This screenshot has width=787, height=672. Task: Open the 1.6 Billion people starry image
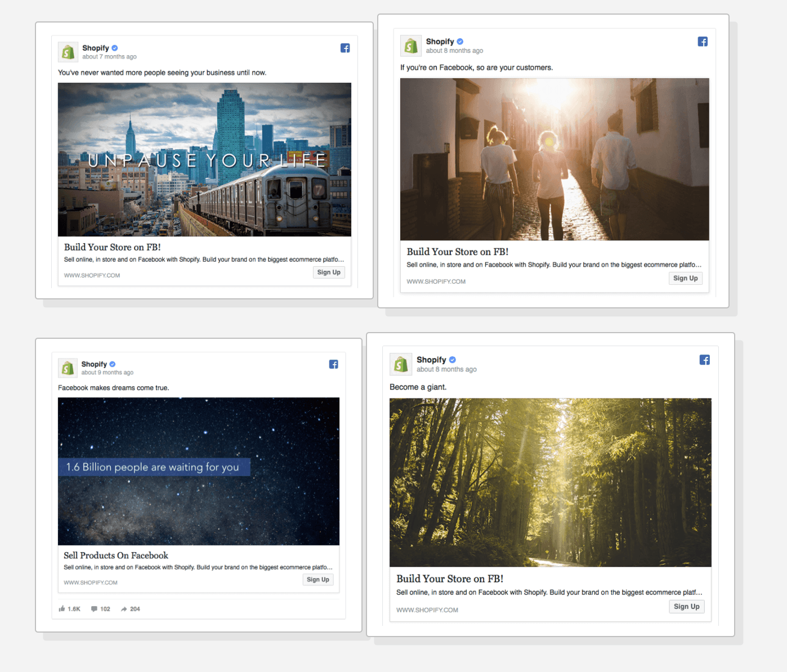pos(199,471)
